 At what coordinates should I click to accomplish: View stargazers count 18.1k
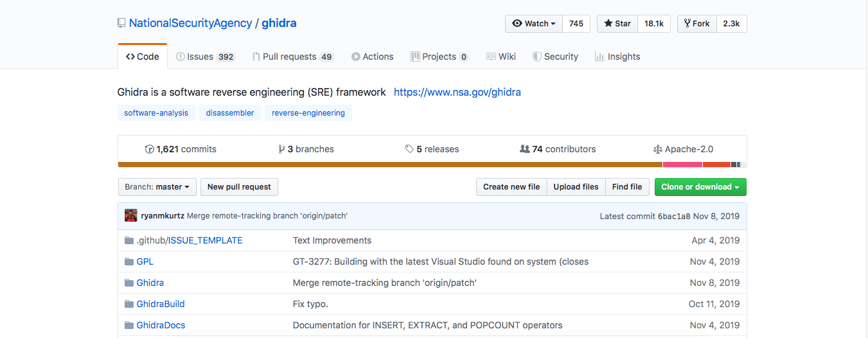(x=654, y=24)
